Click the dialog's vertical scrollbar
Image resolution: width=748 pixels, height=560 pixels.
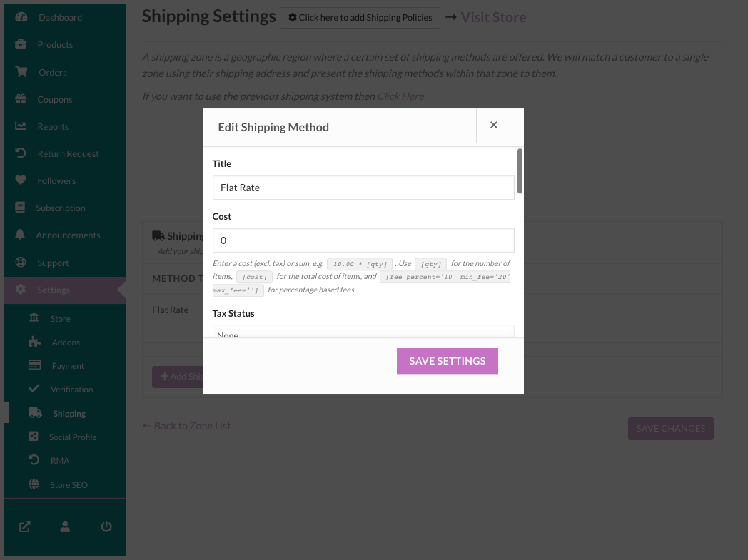(x=520, y=171)
